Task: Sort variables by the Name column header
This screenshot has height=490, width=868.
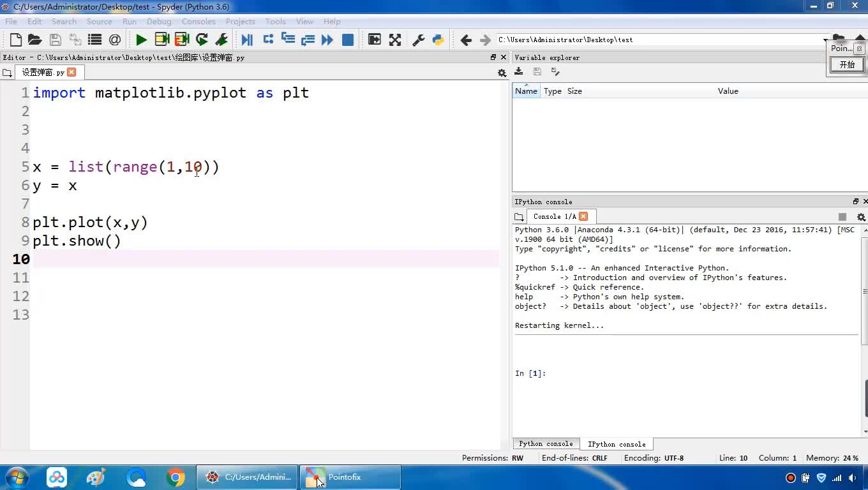Action: (x=526, y=91)
